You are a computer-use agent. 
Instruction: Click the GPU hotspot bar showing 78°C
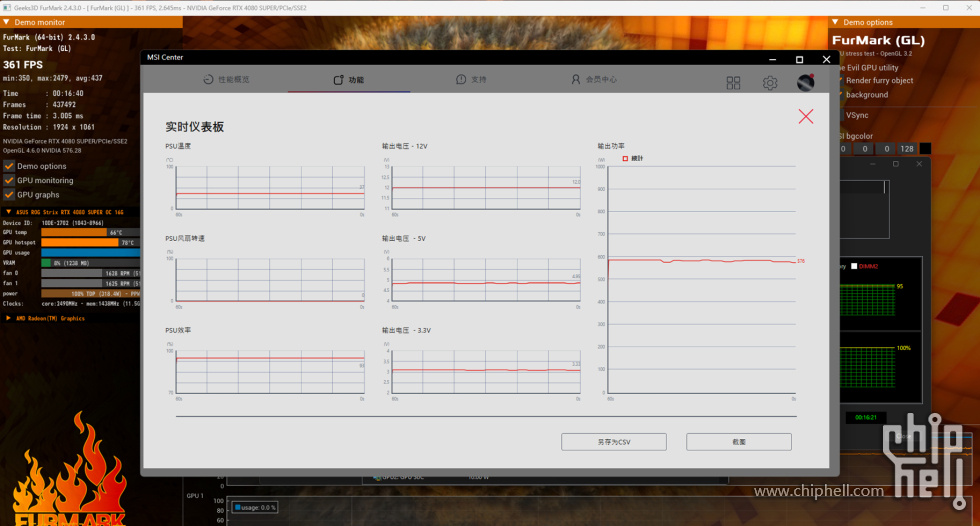pos(91,242)
